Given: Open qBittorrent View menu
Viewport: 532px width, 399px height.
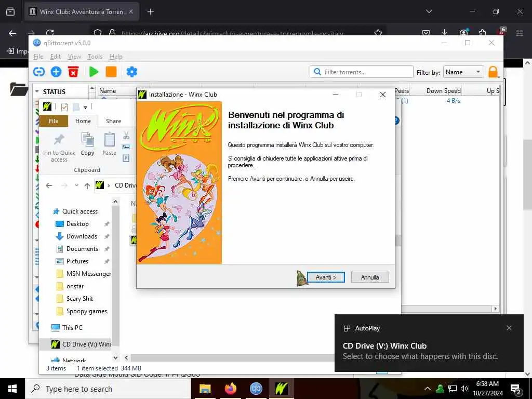Looking at the screenshot, I should pyautogui.click(x=74, y=57).
